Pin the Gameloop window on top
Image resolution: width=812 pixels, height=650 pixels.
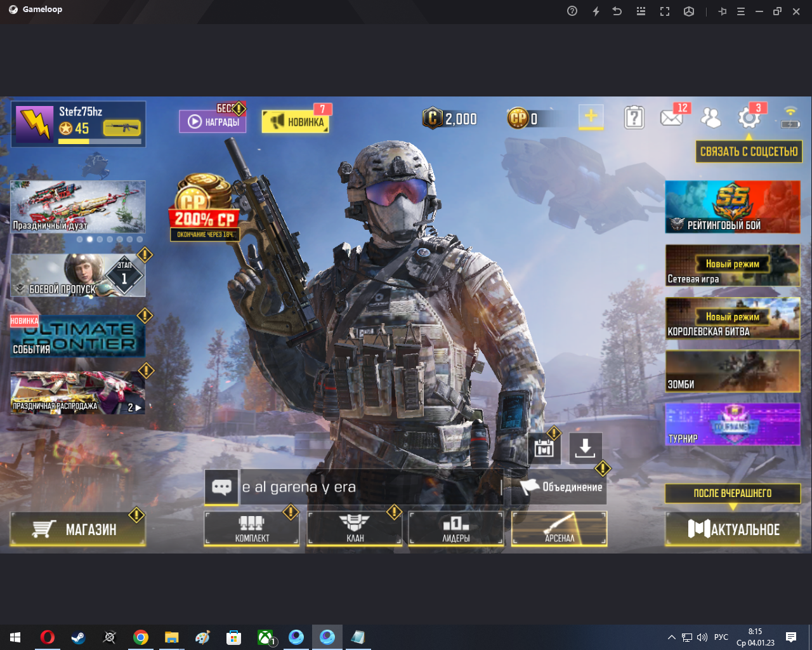click(723, 11)
